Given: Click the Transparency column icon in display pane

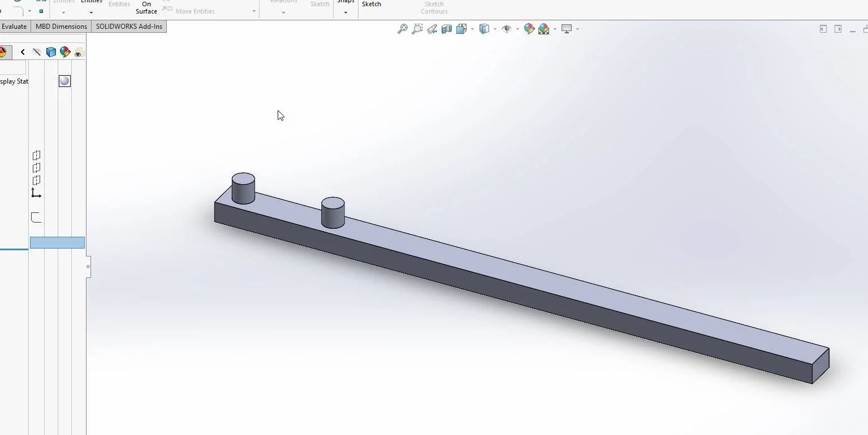Looking at the screenshot, I should tap(79, 53).
